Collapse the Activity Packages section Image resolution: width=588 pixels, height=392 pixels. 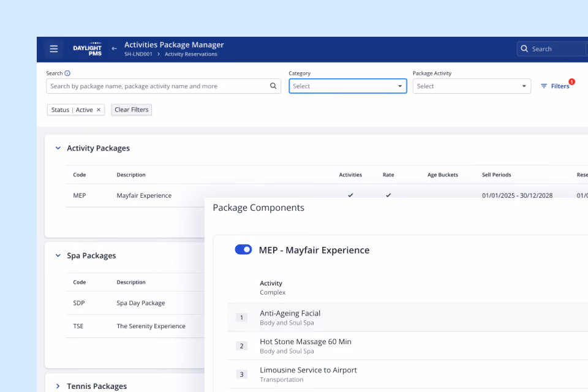point(58,148)
